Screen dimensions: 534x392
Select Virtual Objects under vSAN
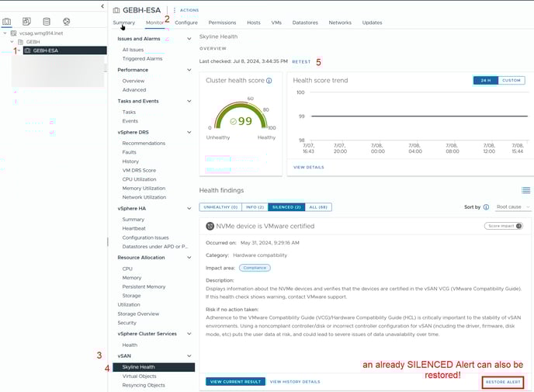pos(139,376)
